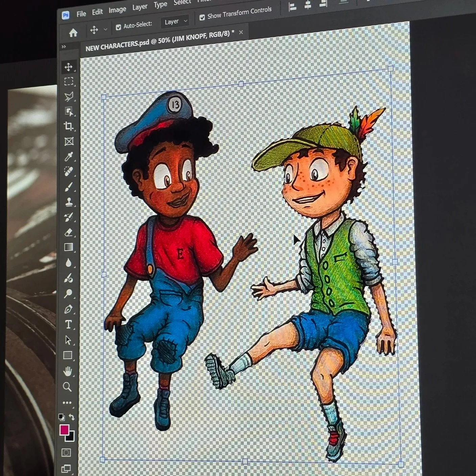
Task: Align right edges of layers
Action: 323,4
